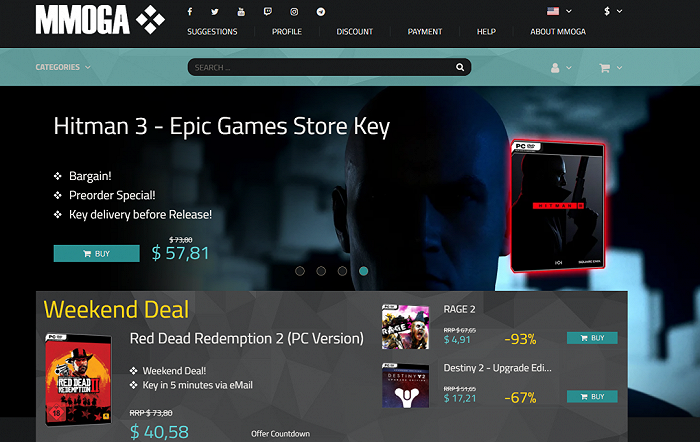Open the Facebook social icon
The width and height of the screenshot is (700, 442).
pyautogui.click(x=190, y=12)
